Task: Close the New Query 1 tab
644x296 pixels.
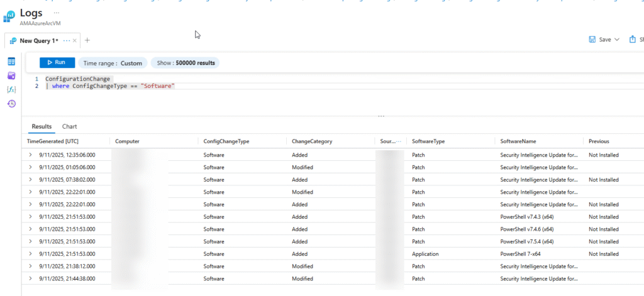Action: coord(75,40)
